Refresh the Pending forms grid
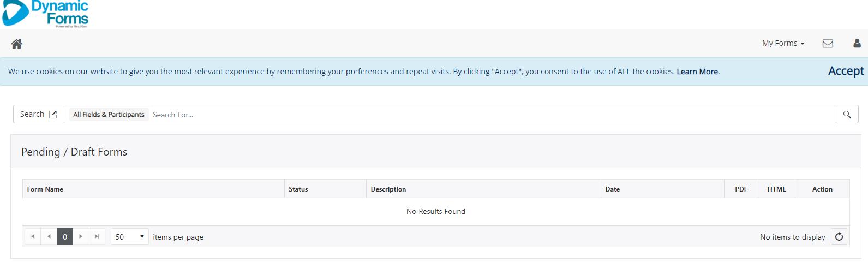868x262 pixels. (839, 237)
